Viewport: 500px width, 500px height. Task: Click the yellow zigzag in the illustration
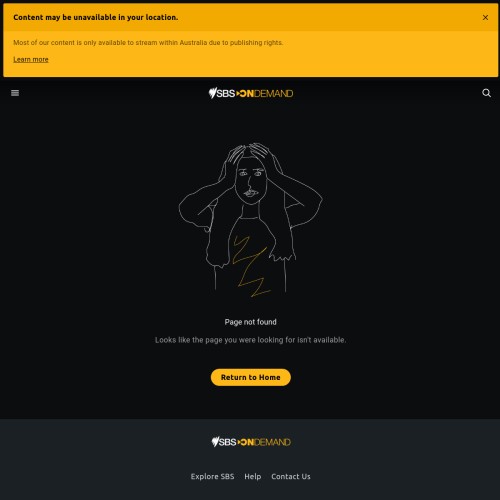click(251, 266)
